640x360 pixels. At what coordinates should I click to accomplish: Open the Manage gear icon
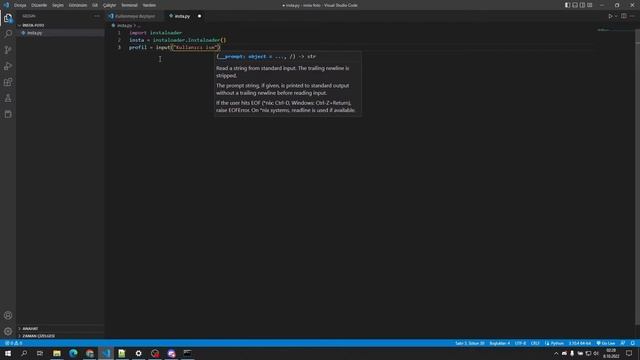[x=8, y=331]
